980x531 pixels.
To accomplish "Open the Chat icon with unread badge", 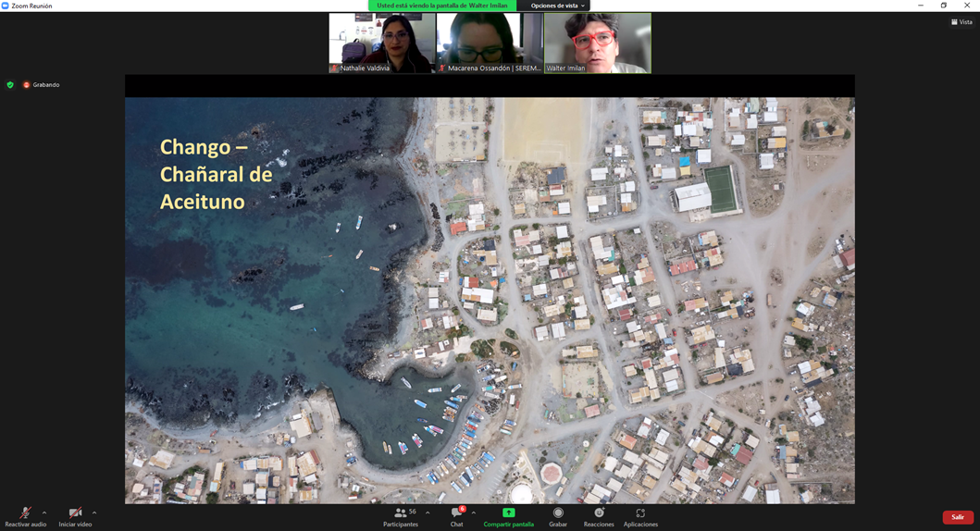I will click(x=456, y=513).
